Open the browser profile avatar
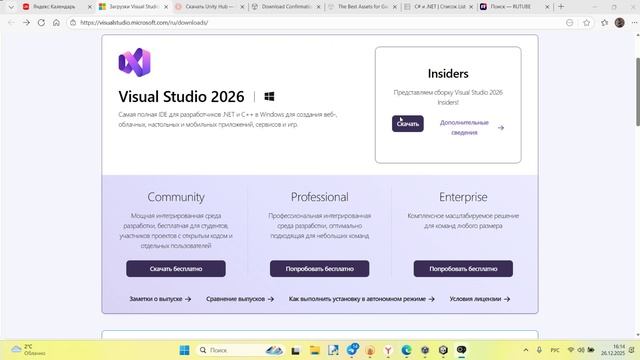The width and height of the screenshot is (640, 360). point(620,22)
